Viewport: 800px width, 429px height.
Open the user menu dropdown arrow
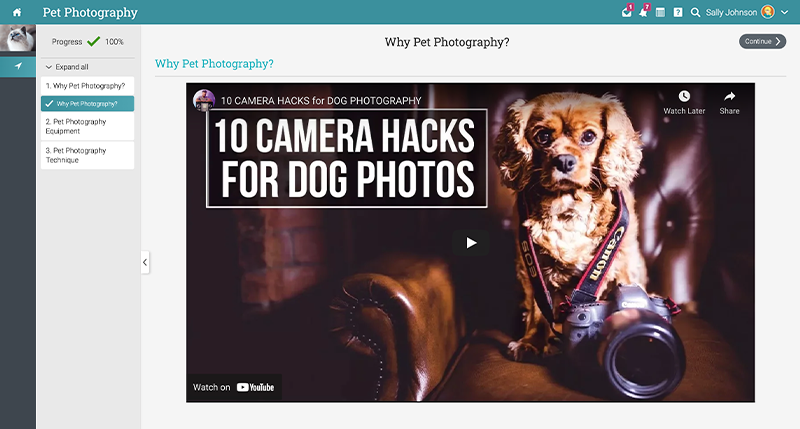coord(785,13)
